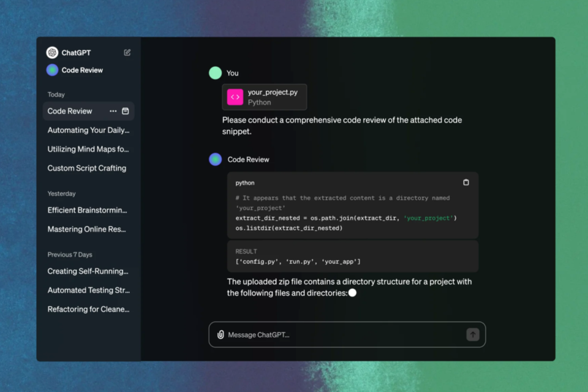Open the Refactoring for Cleaner chat
Image resolution: width=588 pixels, height=392 pixels.
pyautogui.click(x=89, y=309)
